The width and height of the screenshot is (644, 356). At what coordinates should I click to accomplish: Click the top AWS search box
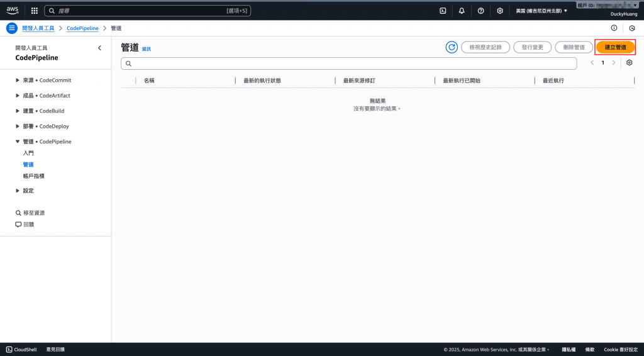[x=147, y=11]
